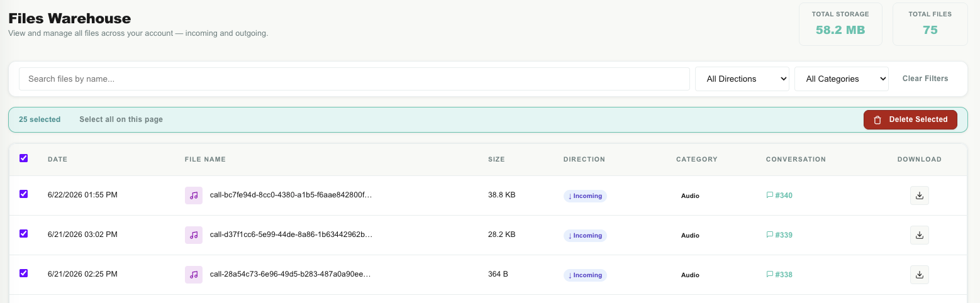Open conversation #339 link
Image resolution: width=980 pixels, height=303 pixels.
pyautogui.click(x=779, y=235)
